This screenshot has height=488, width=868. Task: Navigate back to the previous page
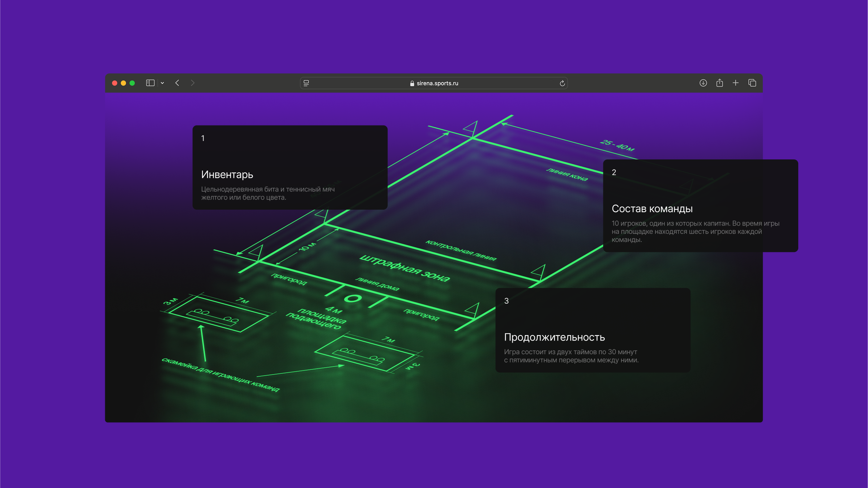(x=177, y=83)
